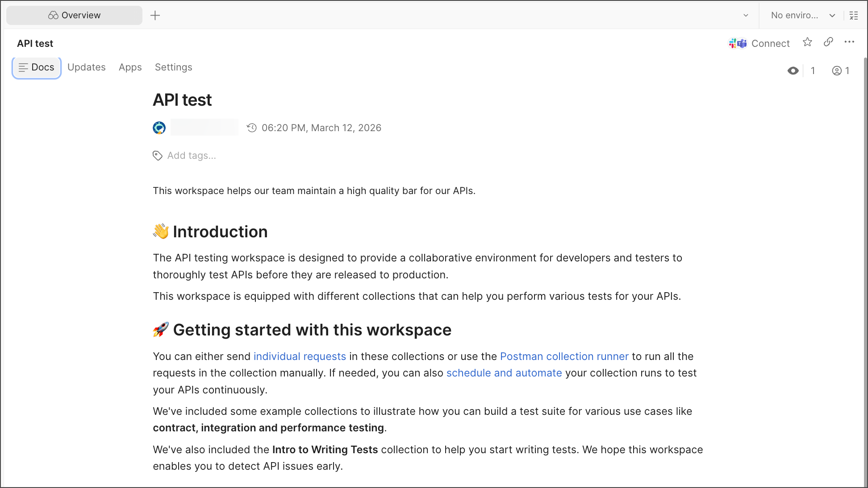Click the plus icon to open new tab
Screen dimensions: 868x488
[x=155, y=16]
